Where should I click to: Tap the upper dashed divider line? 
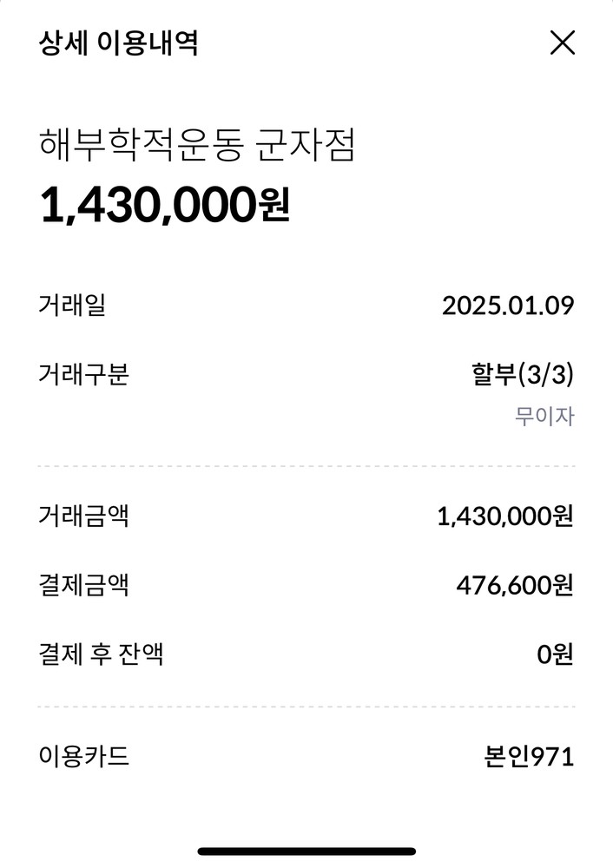click(306, 466)
